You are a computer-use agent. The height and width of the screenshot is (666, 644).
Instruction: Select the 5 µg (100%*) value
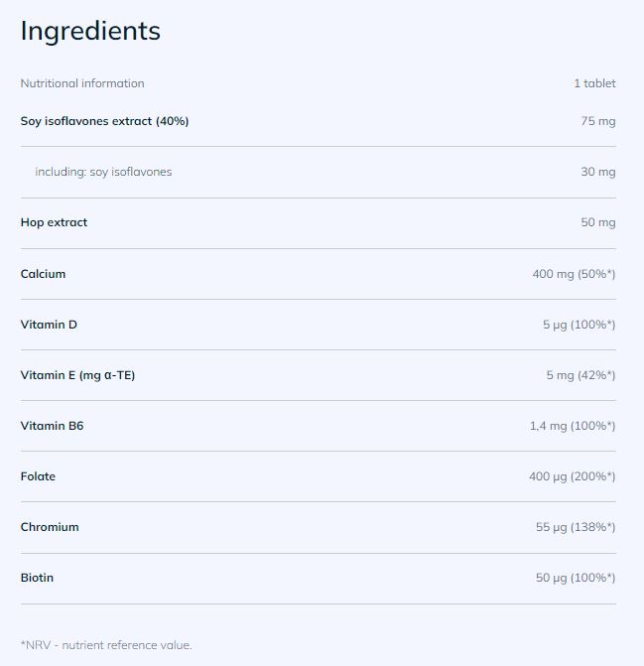click(x=579, y=325)
